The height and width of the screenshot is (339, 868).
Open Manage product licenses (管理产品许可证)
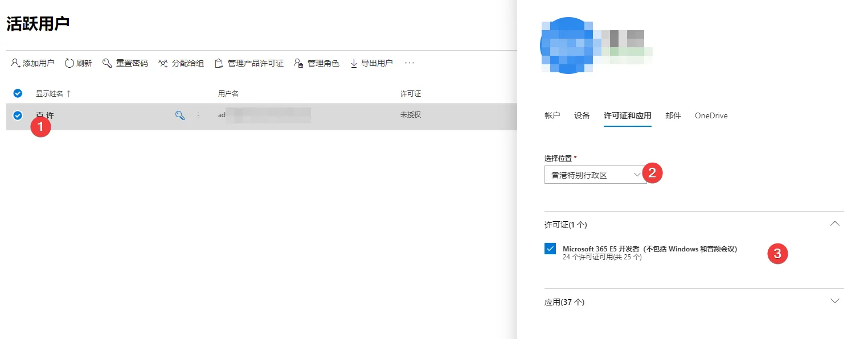(249, 63)
